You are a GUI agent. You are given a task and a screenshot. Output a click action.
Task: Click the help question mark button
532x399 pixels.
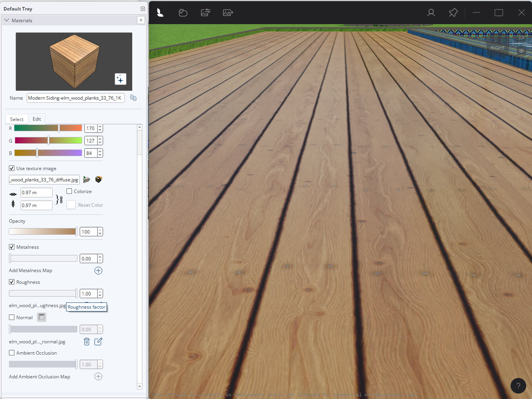(518, 386)
